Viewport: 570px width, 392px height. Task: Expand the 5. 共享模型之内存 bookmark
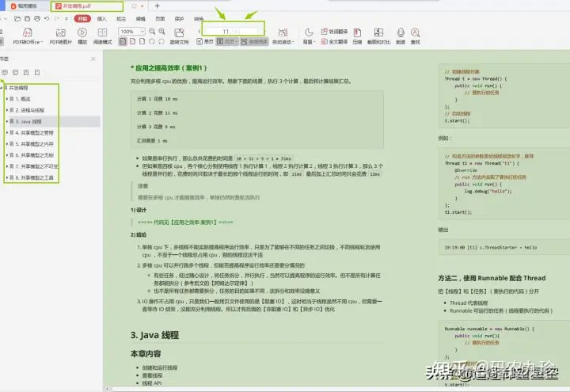pos(7,144)
